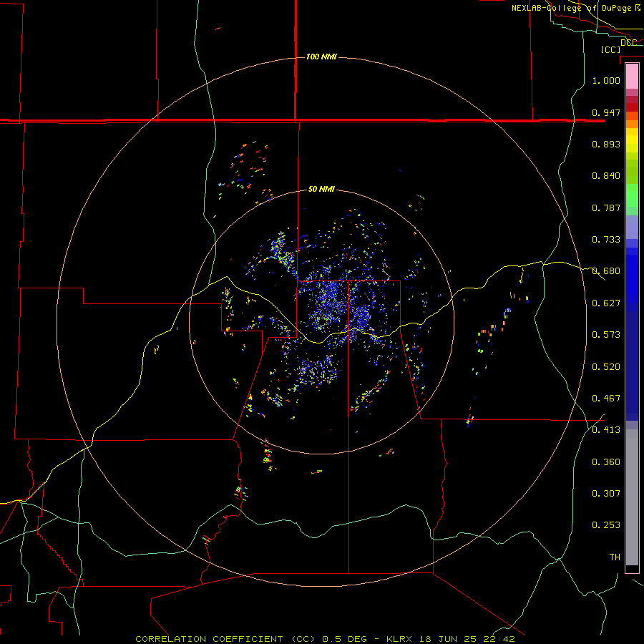Click the 0.627 scale value
Screen dimensions: 644x644
pos(606,303)
